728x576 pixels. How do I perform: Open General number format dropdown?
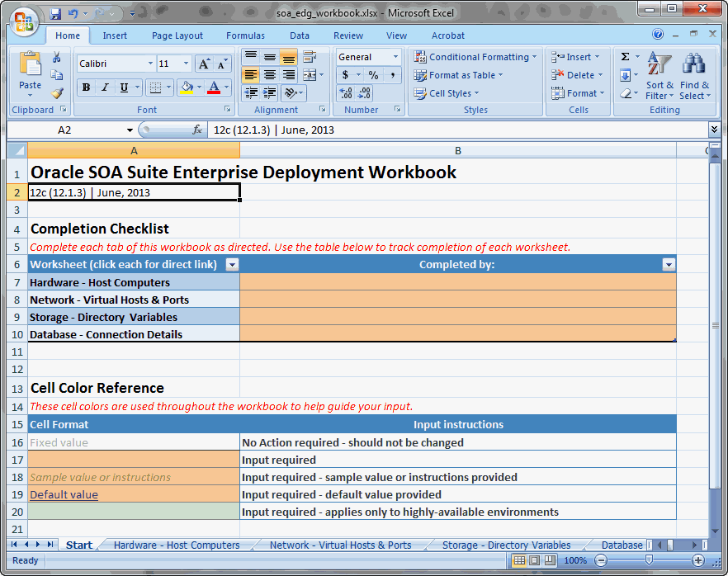pos(395,57)
